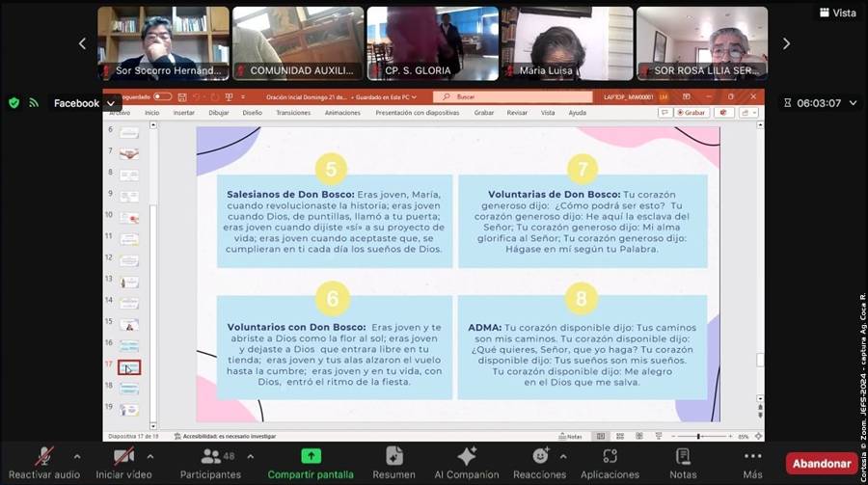Expand video options caret next to Iniciar video
The width and height of the screenshot is (868, 485).
[x=150, y=457]
